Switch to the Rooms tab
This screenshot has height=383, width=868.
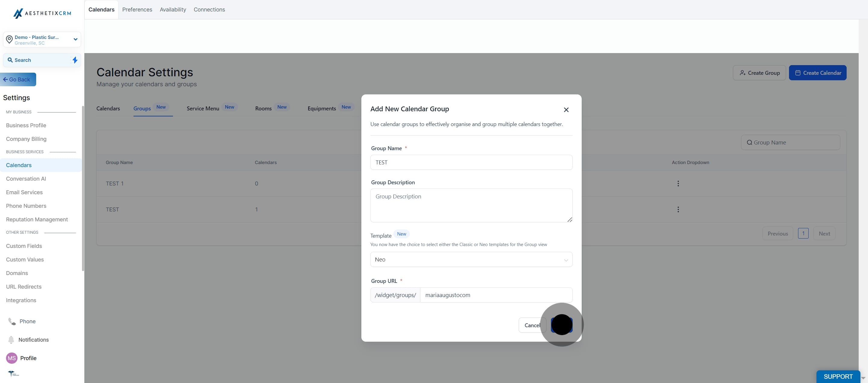tap(263, 109)
